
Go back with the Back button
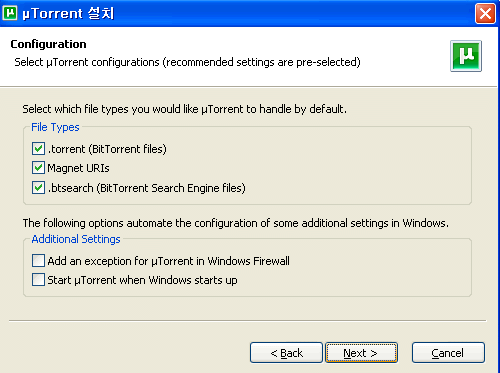[x=286, y=353]
